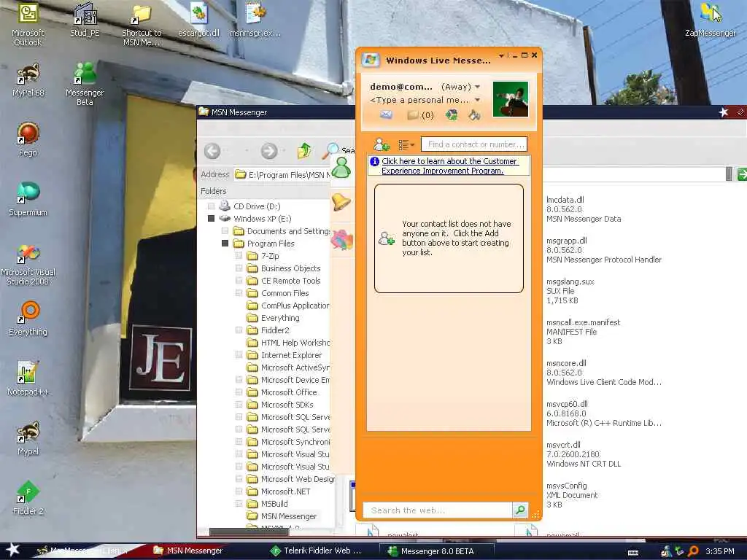The height and width of the screenshot is (560, 747).
Task: Click the keyboard icon in the system tray
Action: pyautogui.click(x=633, y=553)
